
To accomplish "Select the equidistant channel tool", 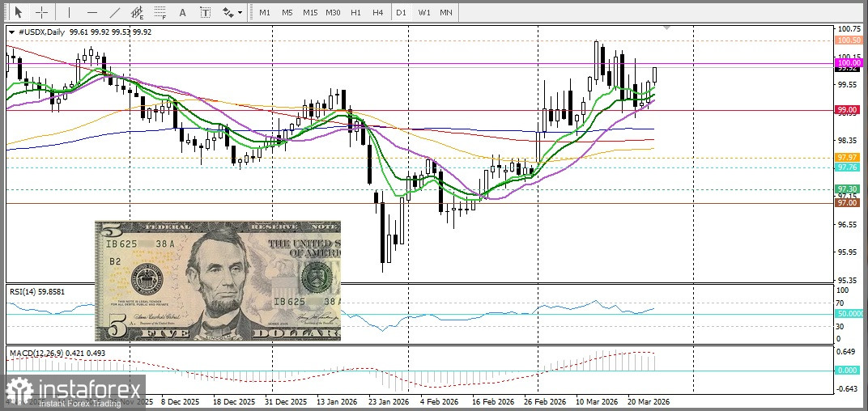I will pyautogui.click(x=138, y=12).
